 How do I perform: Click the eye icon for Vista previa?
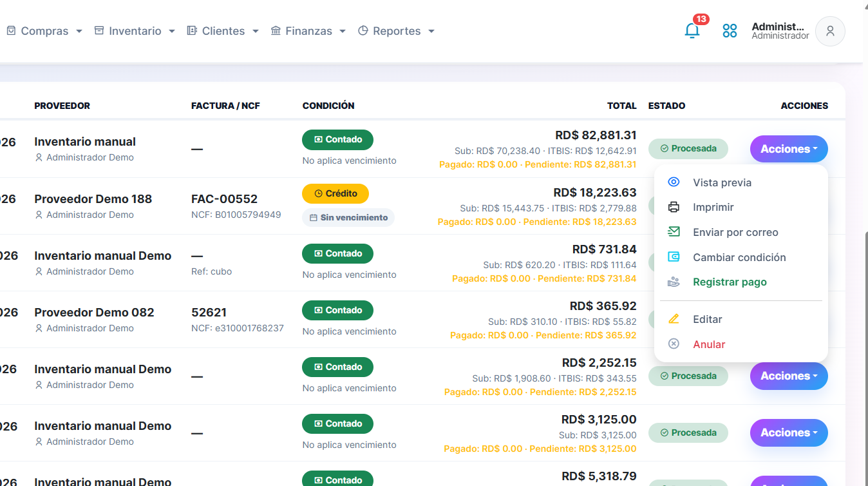(x=674, y=182)
